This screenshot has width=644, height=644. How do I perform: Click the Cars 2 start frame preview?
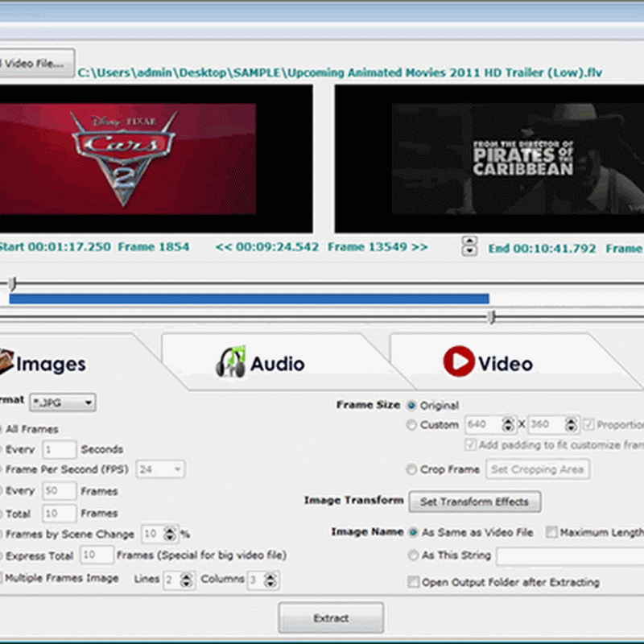click(x=156, y=159)
